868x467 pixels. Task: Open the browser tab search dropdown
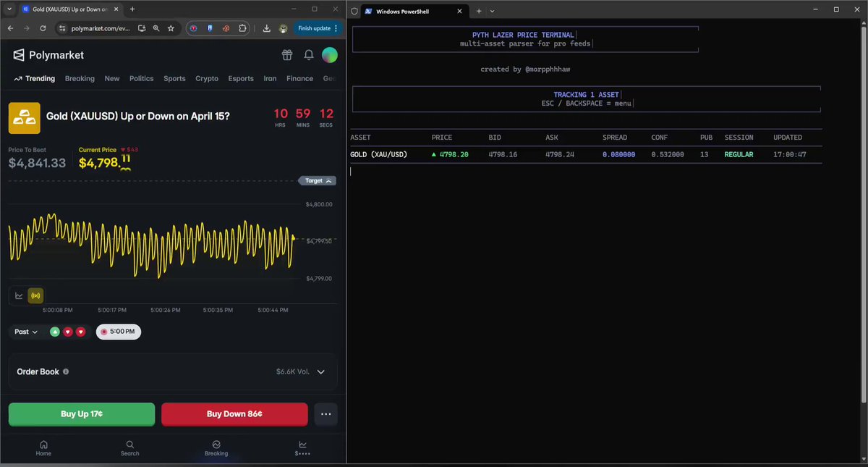pos(8,9)
